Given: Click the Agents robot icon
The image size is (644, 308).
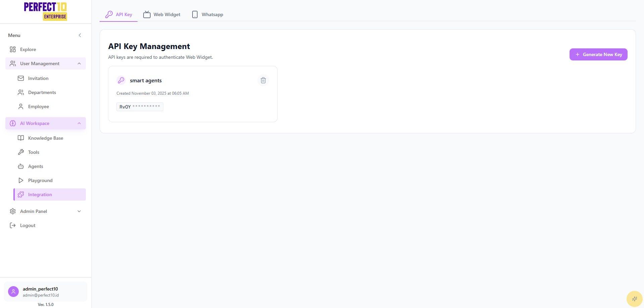Looking at the screenshot, I should coord(21,166).
